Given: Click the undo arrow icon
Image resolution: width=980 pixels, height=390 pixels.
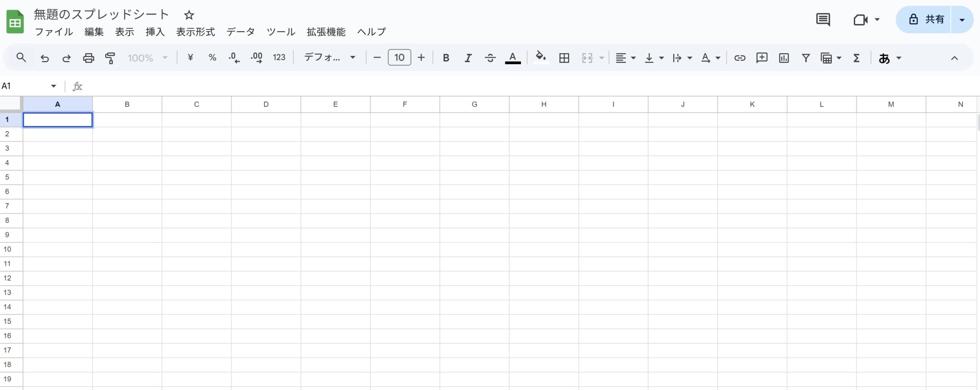Looking at the screenshot, I should click(x=45, y=58).
